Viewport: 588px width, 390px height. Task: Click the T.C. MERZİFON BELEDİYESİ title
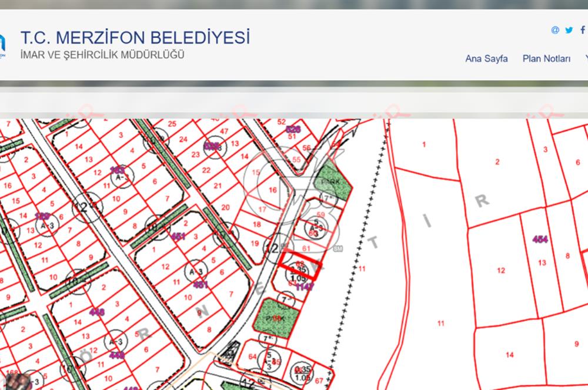click(x=135, y=38)
